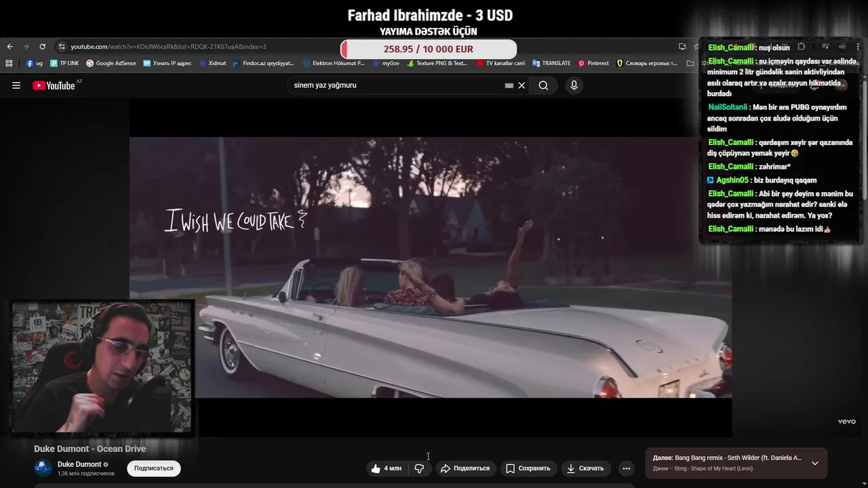Dislike the video with thumbs down

point(419,468)
